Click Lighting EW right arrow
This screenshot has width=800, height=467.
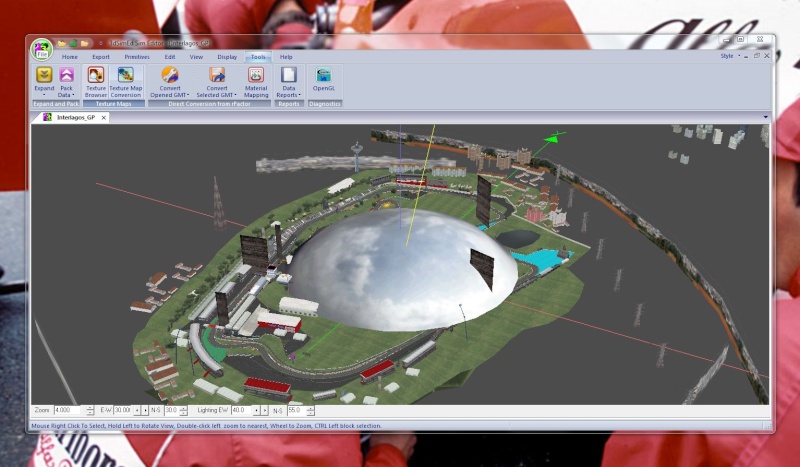(265, 410)
